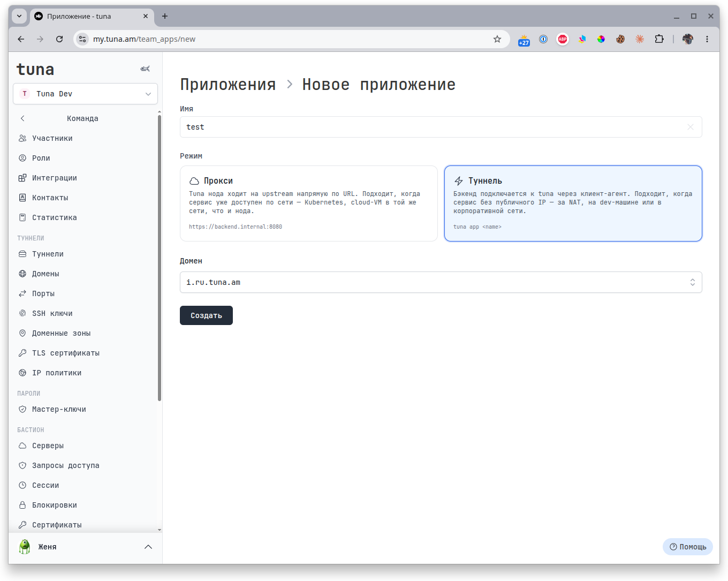The height and width of the screenshot is (581, 728).
Task: Click the Блокировки lock icon
Action: [22, 505]
